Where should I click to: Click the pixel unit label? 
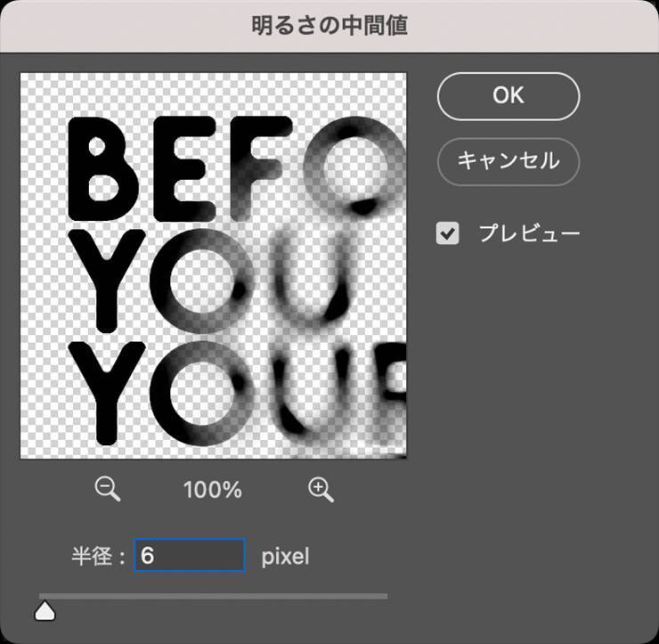(285, 557)
